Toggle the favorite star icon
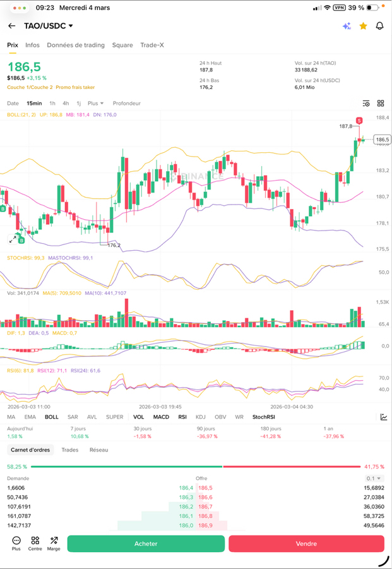The width and height of the screenshot is (392, 569). [363, 26]
